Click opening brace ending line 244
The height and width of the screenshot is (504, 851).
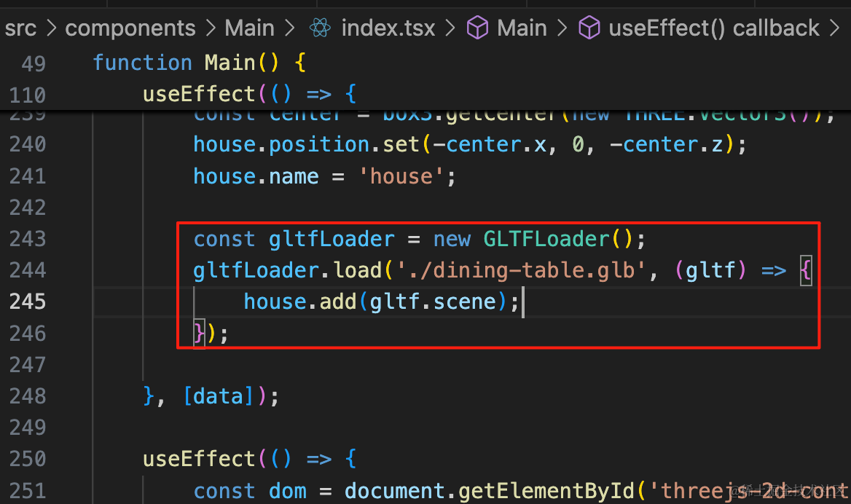tap(806, 271)
